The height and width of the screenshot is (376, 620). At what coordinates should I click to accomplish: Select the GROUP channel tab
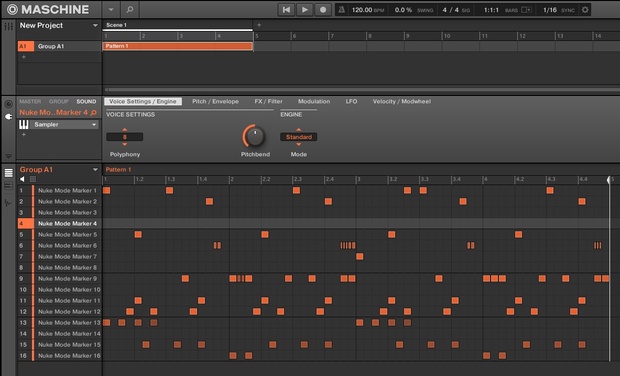pyautogui.click(x=59, y=102)
